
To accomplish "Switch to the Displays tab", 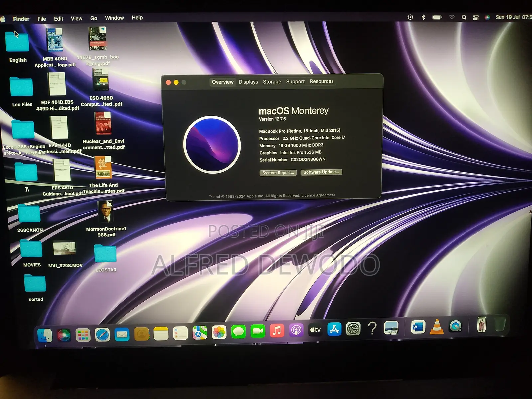I will click(x=248, y=82).
